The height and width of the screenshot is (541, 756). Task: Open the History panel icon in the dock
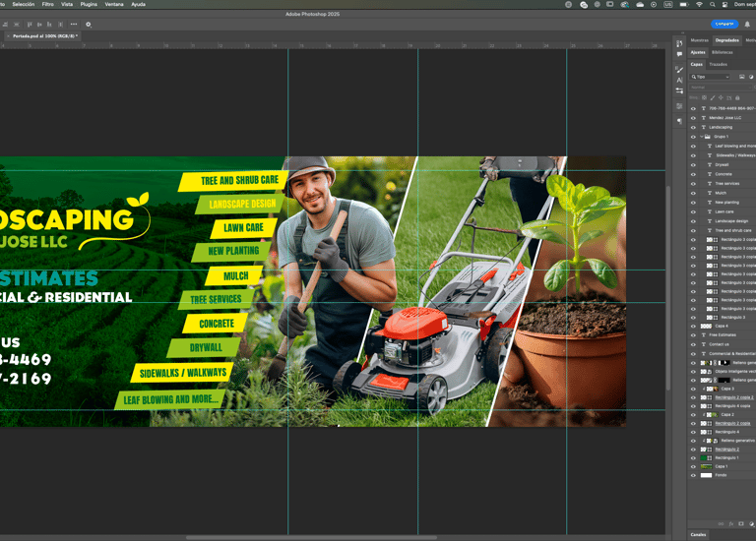pos(679,44)
